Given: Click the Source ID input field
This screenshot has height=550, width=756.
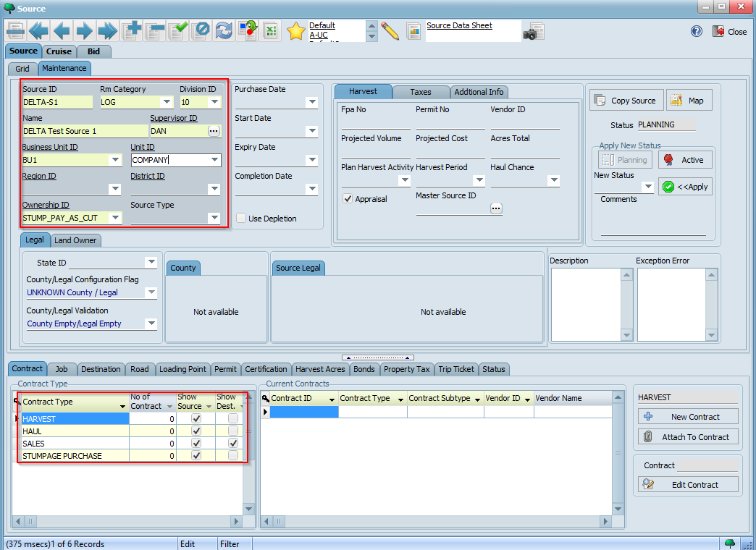Looking at the screenshot, I should (57, 102).
